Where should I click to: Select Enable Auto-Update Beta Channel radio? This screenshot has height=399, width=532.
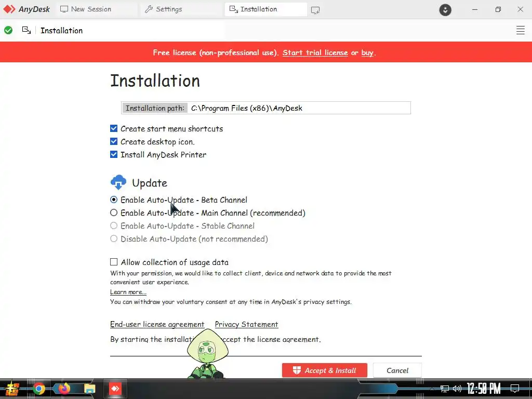[x=114, y=199]
